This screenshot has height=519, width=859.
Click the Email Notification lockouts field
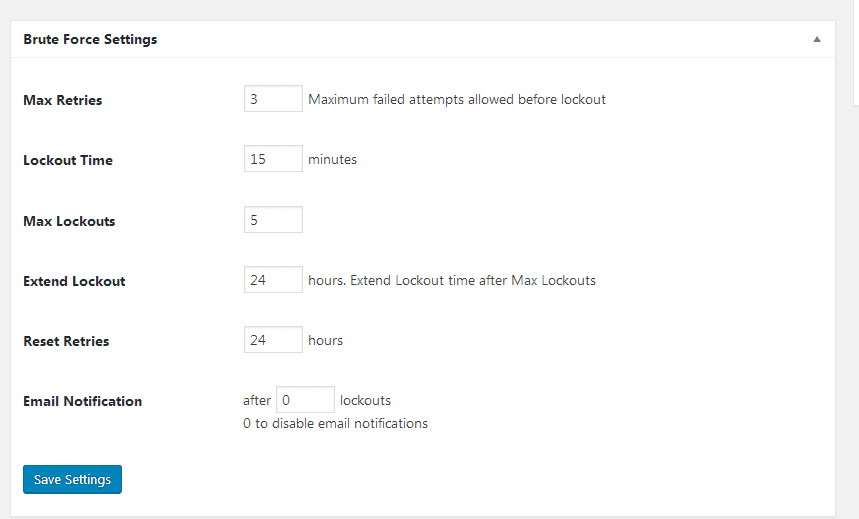pyautogui.click(x=305, y=400)
